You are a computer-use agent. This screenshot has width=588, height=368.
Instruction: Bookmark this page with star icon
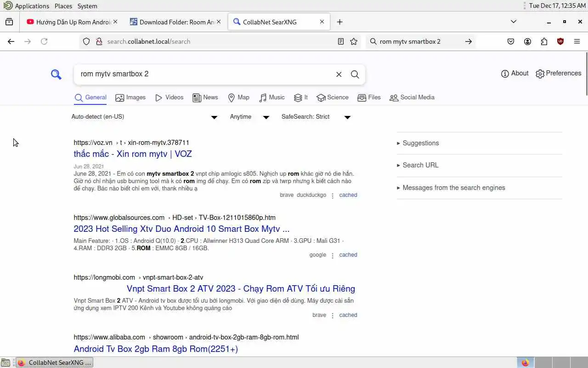coord(354,41)
